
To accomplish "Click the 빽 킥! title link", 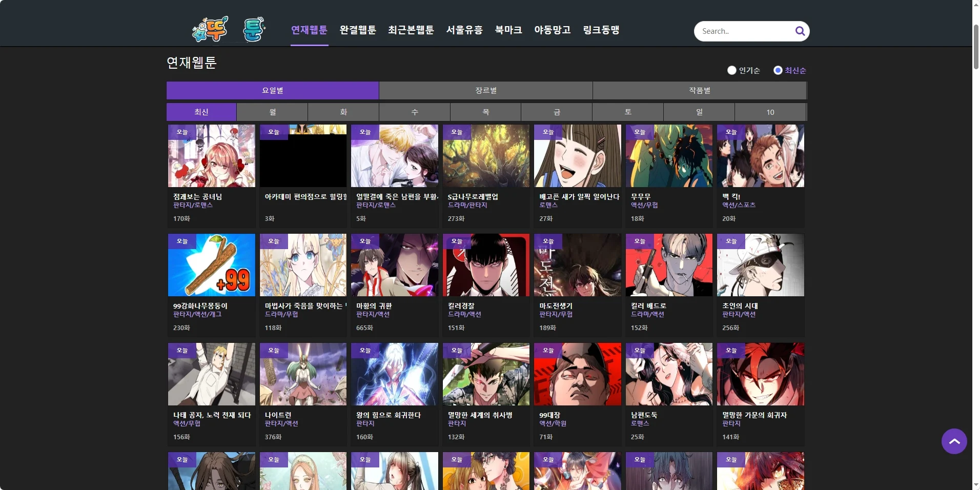I will tap(731, 196).
